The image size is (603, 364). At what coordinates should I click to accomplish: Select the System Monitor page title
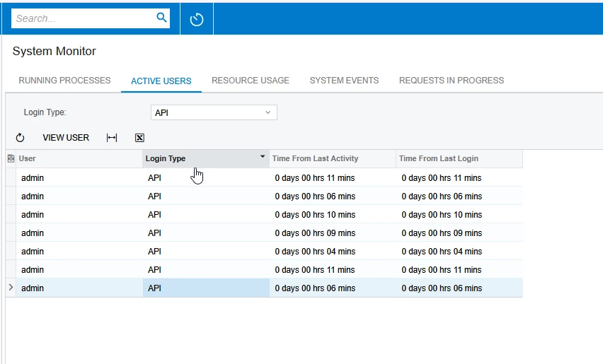tap(54, 51)
